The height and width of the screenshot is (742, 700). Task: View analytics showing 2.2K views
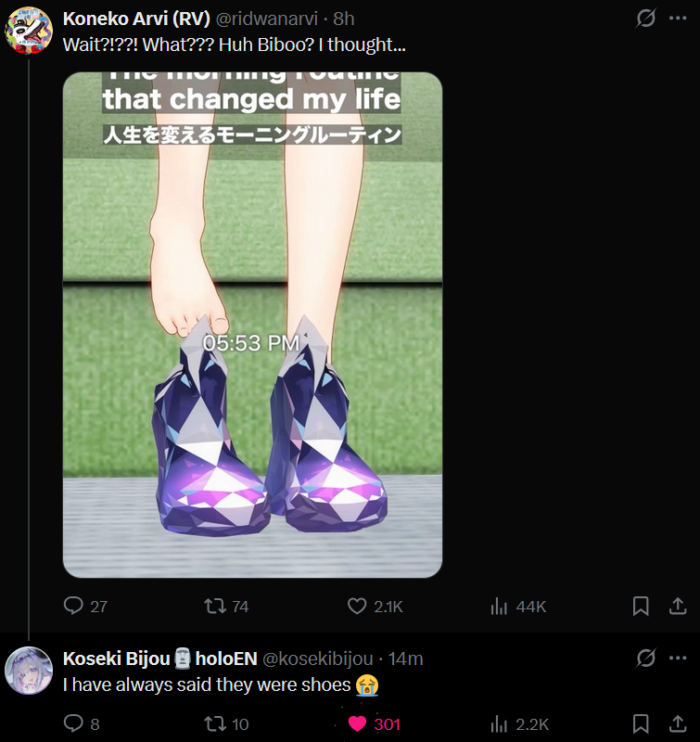[x=520, y=724]
